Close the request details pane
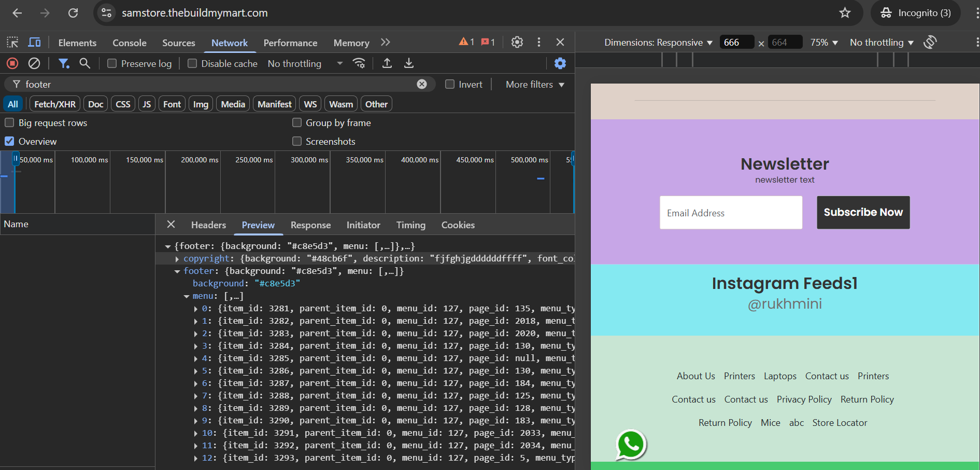The height and width of the screenshot is (470, 980). point(171,224)
